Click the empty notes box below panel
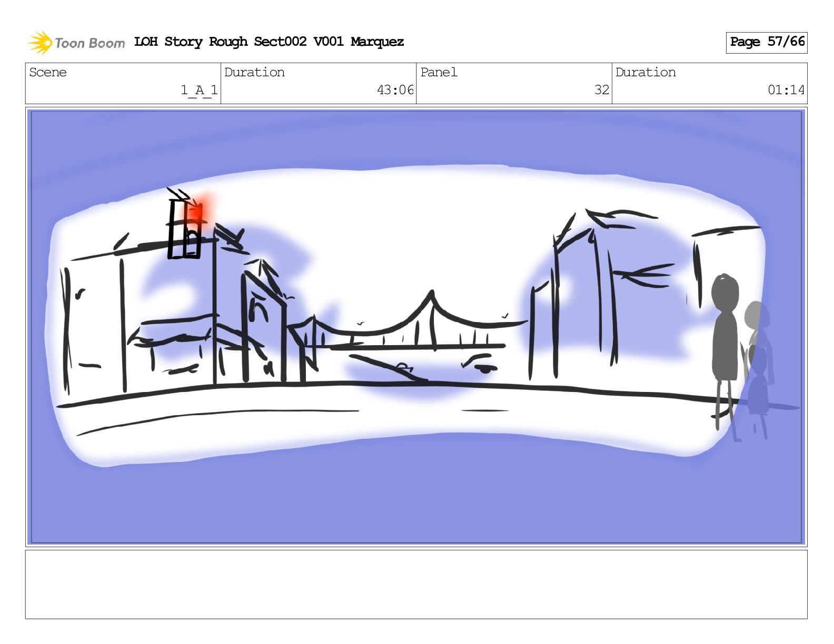This screenshot has width=834, height=644. coord(416,585)
